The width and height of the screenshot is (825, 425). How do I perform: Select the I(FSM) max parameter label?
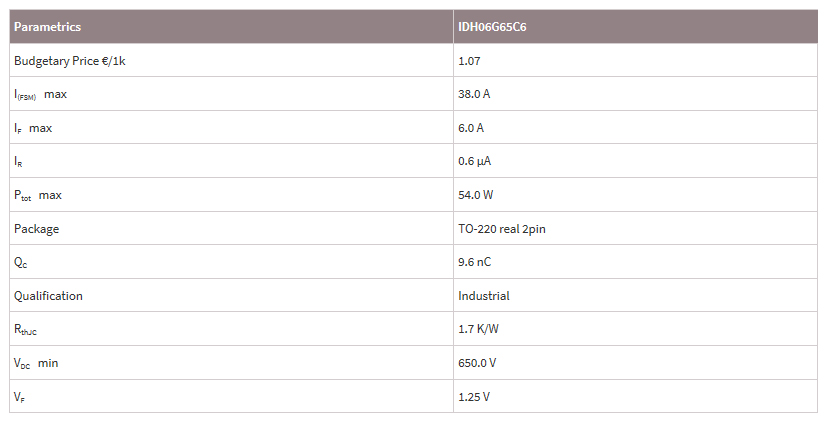pos(41,95)
